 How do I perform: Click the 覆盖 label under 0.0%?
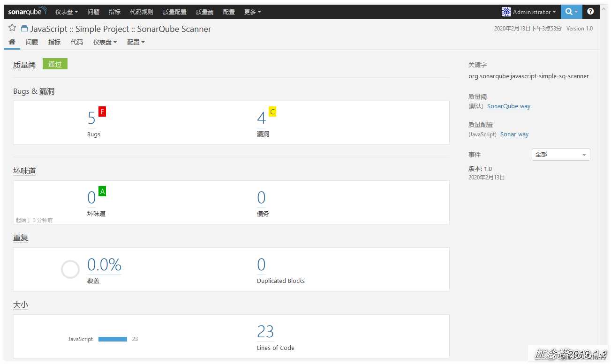pyautogui.click(x=93, y=281)
